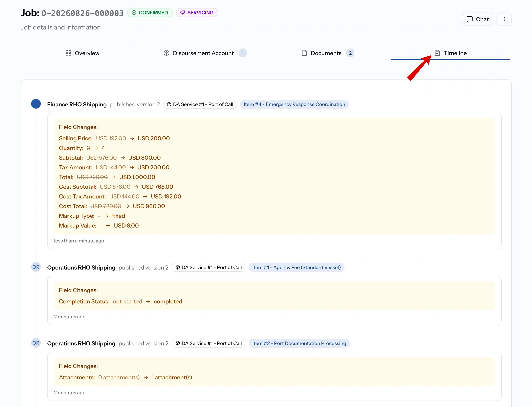Click the OR avatar for Agency Fee entry
Viewport: 532px width, 407px height.
pos(36,267)
